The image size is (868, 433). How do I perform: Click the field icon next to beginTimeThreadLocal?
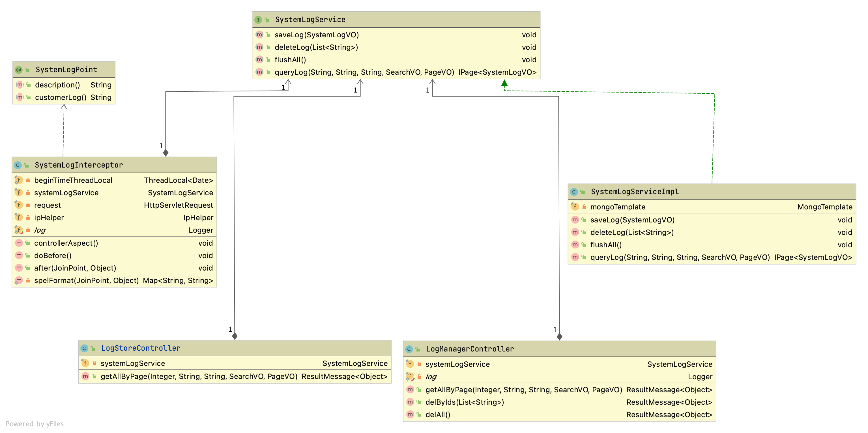click(x=19, y=180)
